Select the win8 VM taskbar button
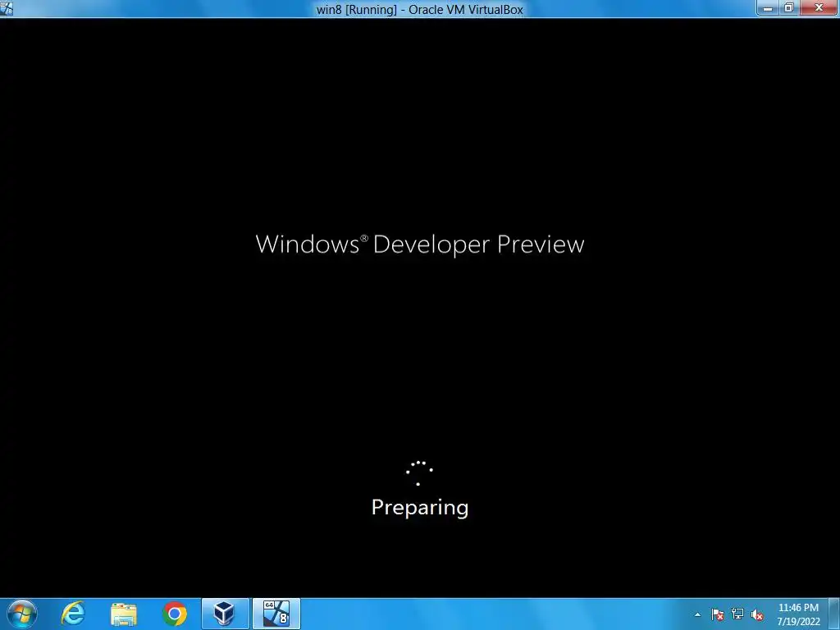This screenshot has height=630, width=840. [x=276, y=614]
